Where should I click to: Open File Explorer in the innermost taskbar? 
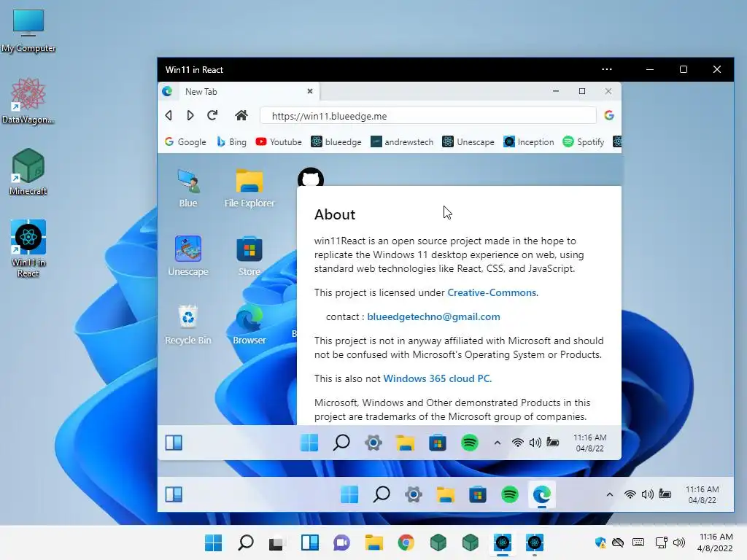406,443
